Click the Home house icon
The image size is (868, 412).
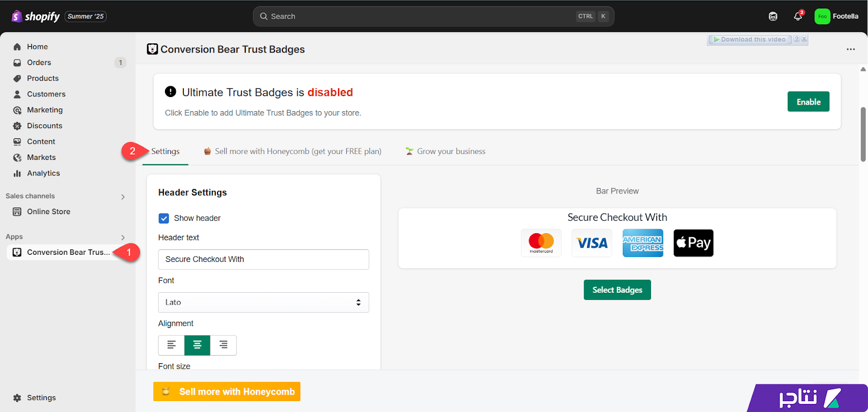[17, 47]
